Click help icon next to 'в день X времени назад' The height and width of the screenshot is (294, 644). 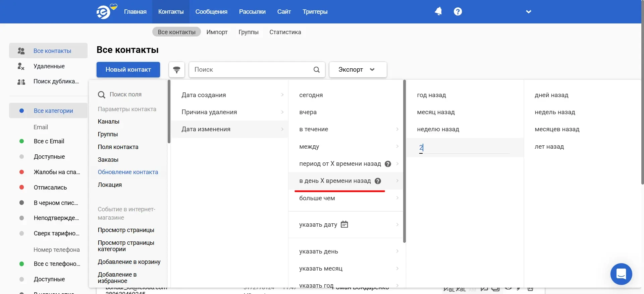[378, 181]
